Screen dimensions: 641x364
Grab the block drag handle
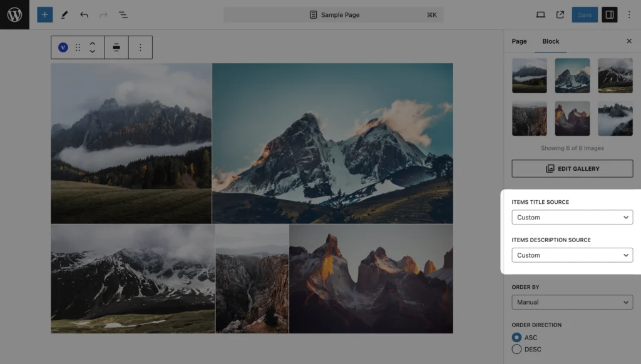[x=78, y=48]
